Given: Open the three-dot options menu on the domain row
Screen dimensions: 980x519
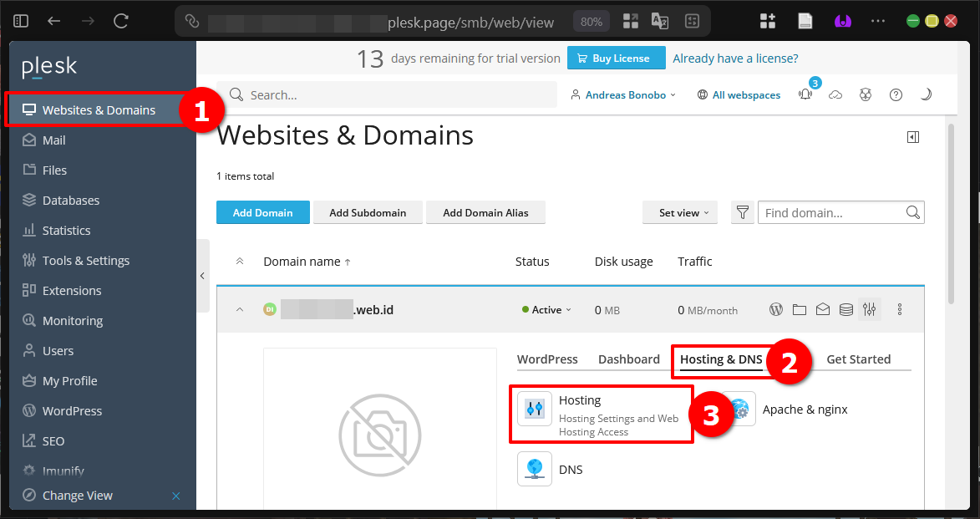Looking at the screenshot, I should [x=899, y=309].
